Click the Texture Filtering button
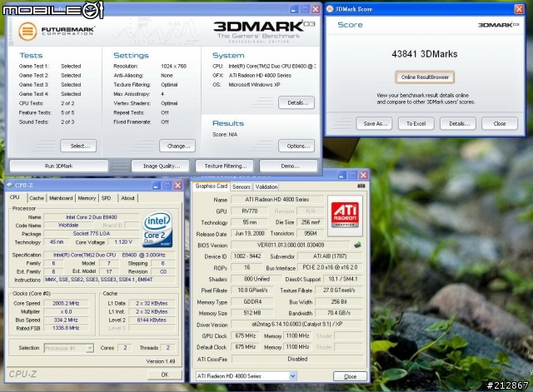Viewport: 533px width, 392px height. pos(225,166)
